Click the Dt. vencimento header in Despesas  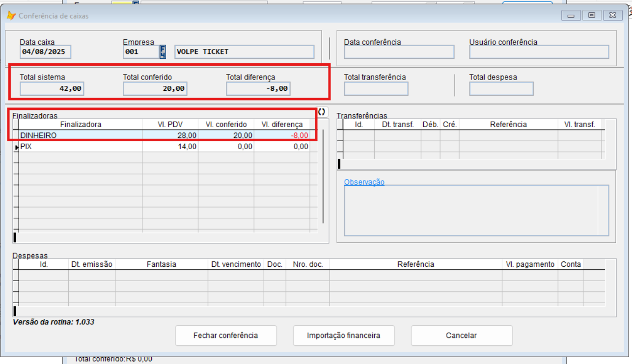[236, 264]
